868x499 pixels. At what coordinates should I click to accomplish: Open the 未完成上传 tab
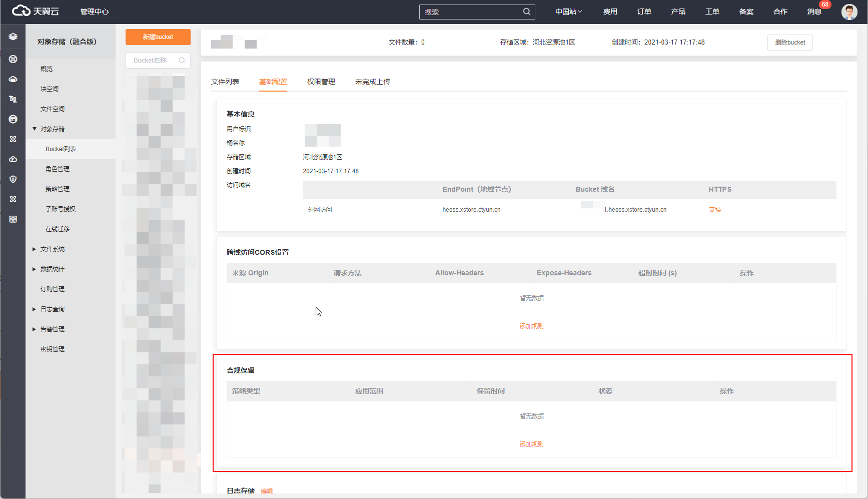pos(373,82)
